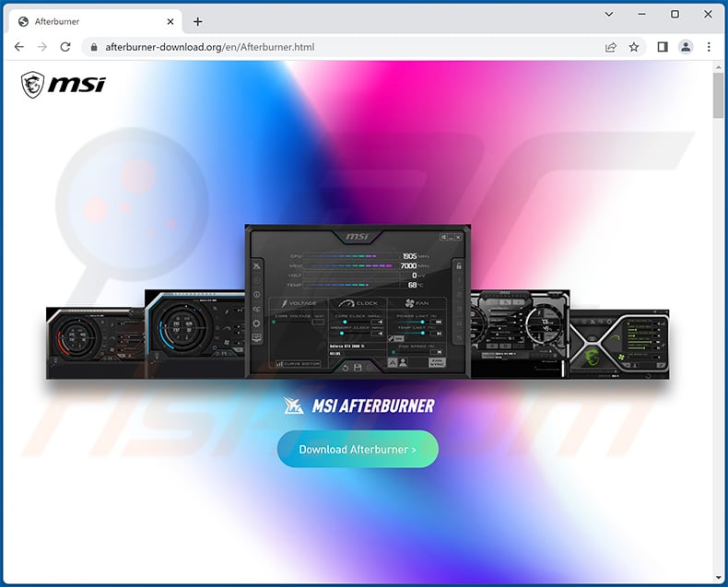Click the grey dual-gauge skin screenshot
This screenshot has height=587, width=728.
click(x=521, y=334)
